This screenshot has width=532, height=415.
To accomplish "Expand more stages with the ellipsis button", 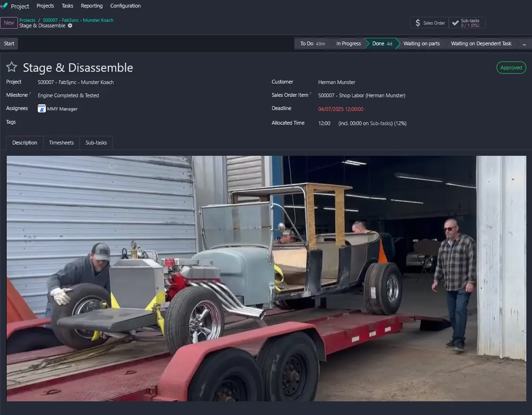I will coord(523,43).
